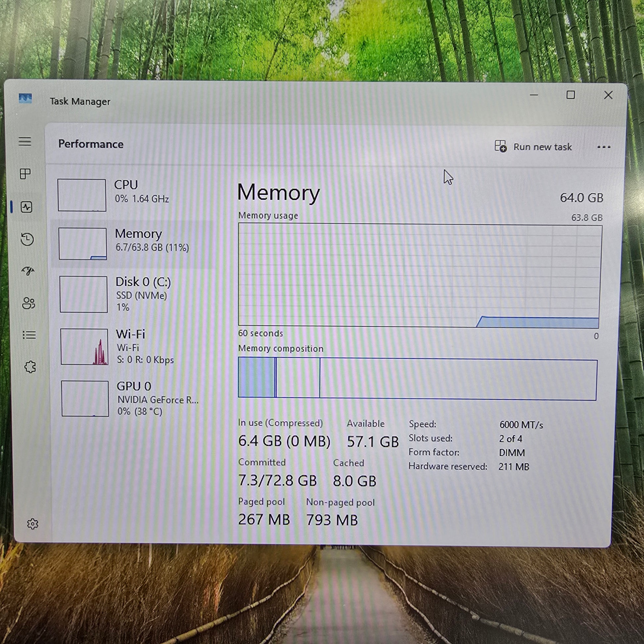Screen dimensions: 644x644
Task: Open the Services puzzle icon
Action: [x=30, y=367]
